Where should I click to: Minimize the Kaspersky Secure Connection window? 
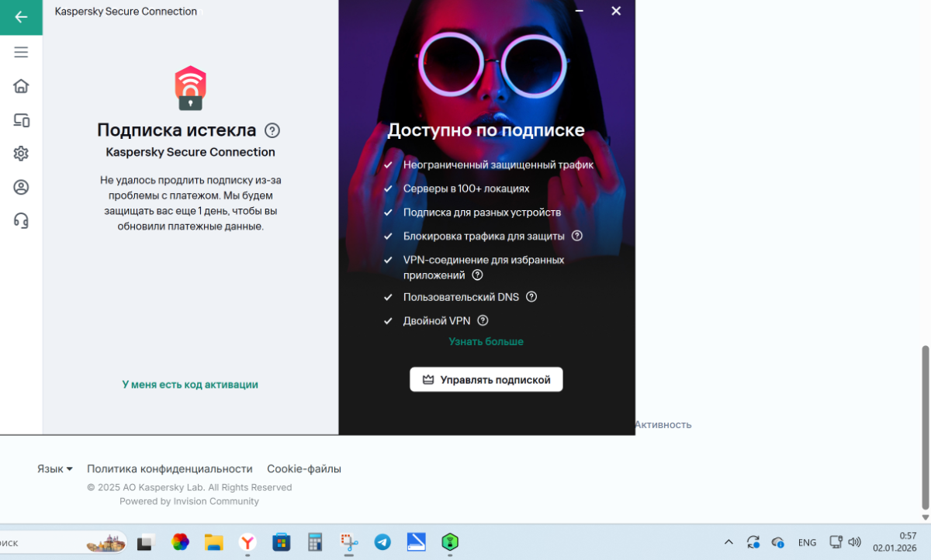[579, 11]
